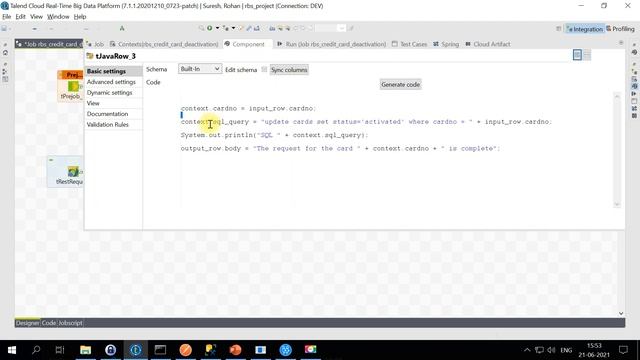640x360 pixels.
Task: Open the Spring tab
Action: 446,44
